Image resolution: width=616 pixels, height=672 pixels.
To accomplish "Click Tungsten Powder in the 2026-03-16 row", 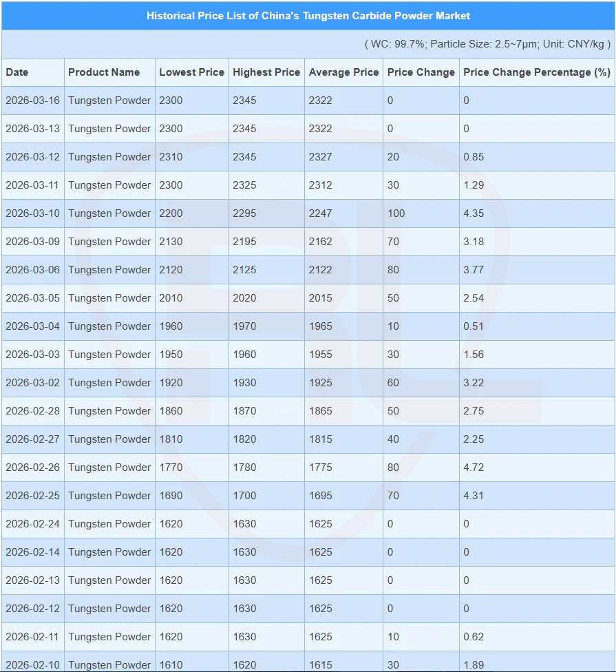I will 109,101.
